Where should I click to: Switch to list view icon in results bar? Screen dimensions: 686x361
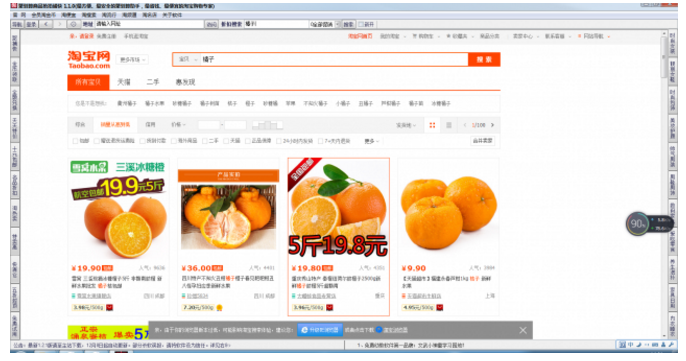click(x=448, y=125)
